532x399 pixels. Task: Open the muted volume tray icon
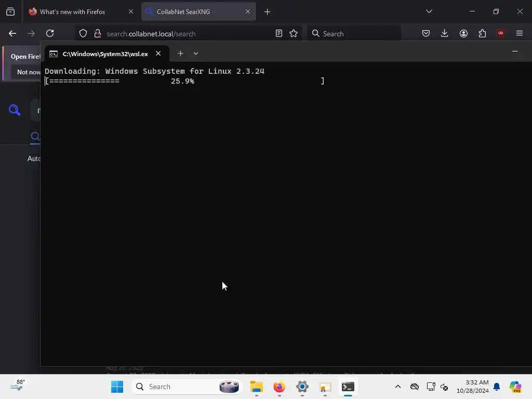[x=444, y=387]
